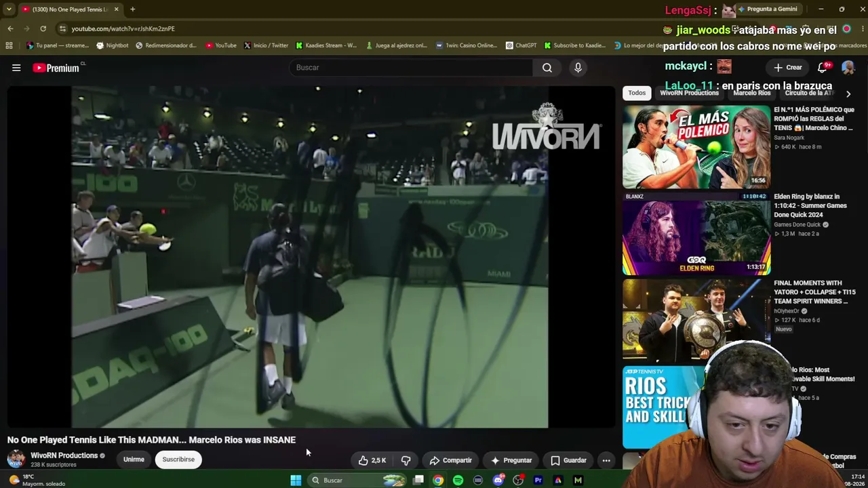Click title 'FINAL MOMENTS WITH YATORO'
This screenshot has width=868, height=488.
tap(814, 292)
